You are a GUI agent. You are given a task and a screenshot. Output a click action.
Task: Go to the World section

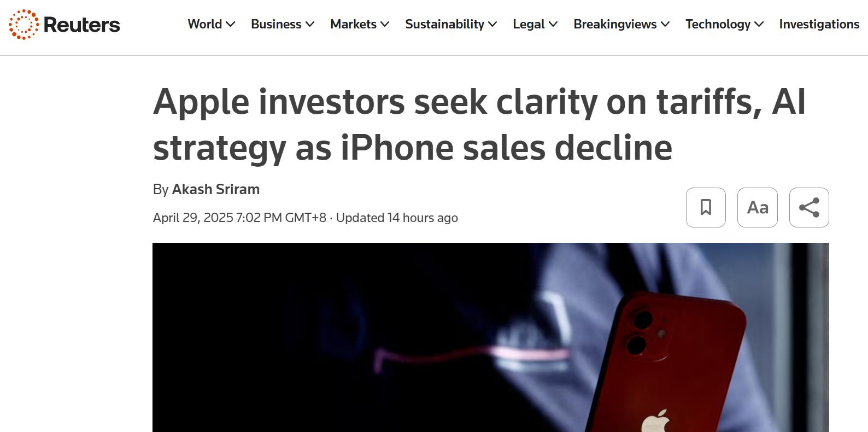(x=204, y=25)
